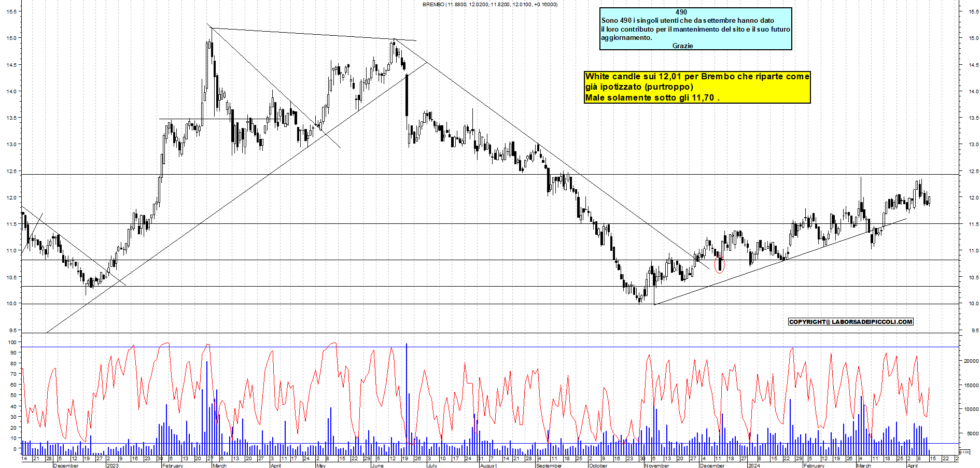Screen dimensions: 980x468
Task: Click the red-circled candle in December
Action: tap(719, 264)
